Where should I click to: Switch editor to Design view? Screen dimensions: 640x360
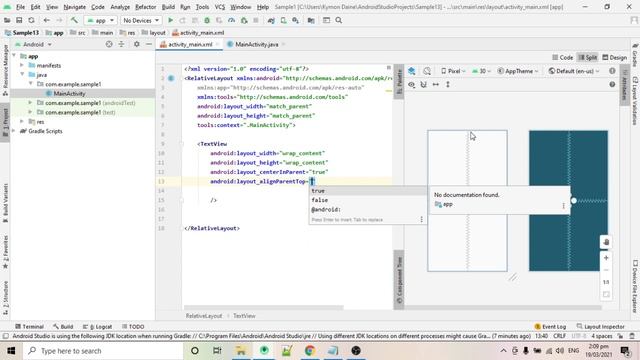[x=615, y=58]
